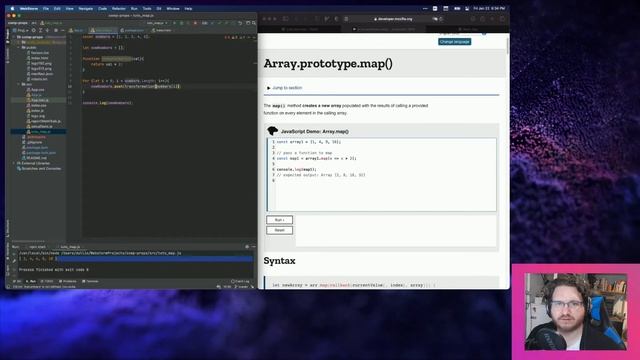The image size is (640, 360).
Task: Open the Navigate menu
Action: point(86,8)
